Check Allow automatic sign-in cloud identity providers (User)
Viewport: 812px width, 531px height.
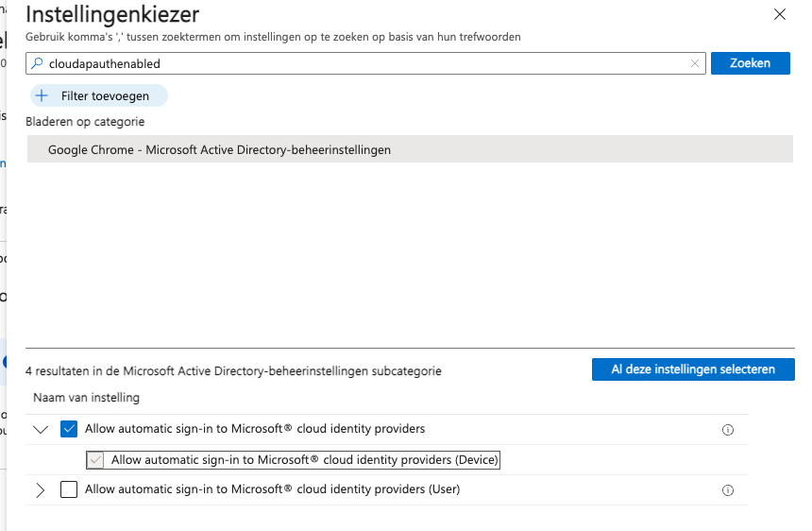click(x=69, y=489)
